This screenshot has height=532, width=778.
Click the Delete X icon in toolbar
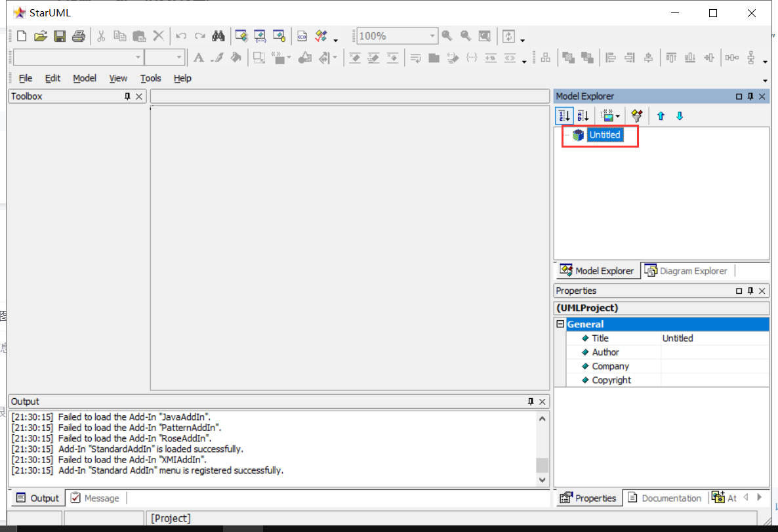pyautogui.click(x=158, y=36)
